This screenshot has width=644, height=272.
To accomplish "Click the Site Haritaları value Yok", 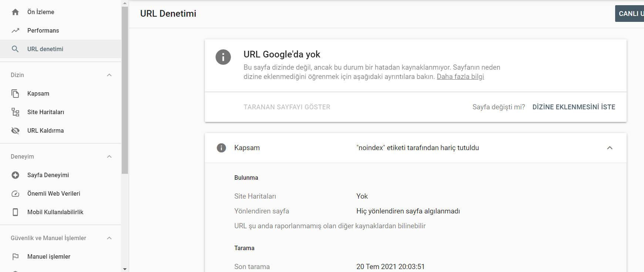I will tap(362, 196).
